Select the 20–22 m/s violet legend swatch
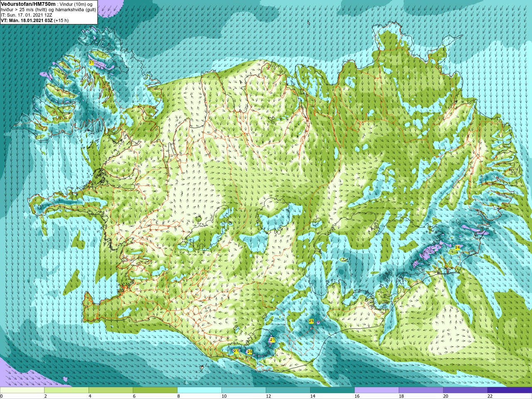532x399 pixels. pyautogui.click(x=465, y=390)
